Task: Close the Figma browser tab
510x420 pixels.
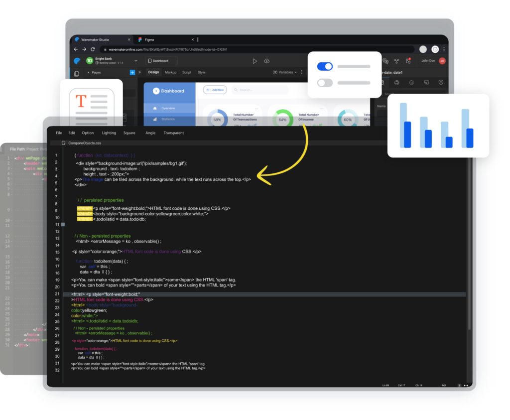Action: [x=193, y=40]
